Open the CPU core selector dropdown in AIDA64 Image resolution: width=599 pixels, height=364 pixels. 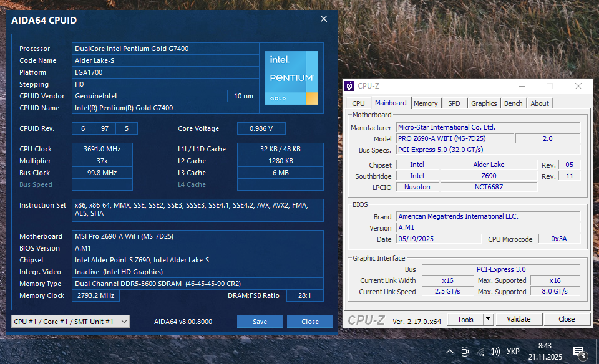71,322
